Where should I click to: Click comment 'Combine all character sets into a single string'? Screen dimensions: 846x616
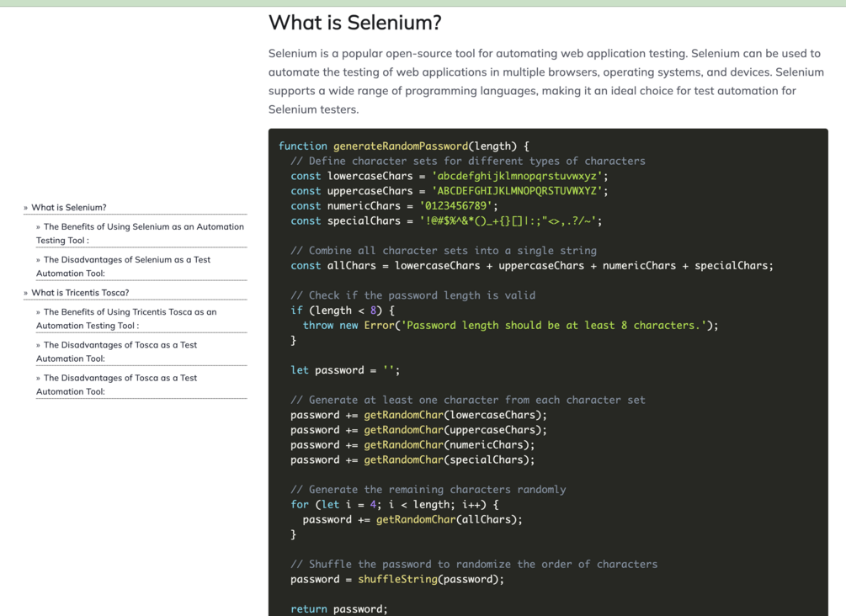point(444,250)
